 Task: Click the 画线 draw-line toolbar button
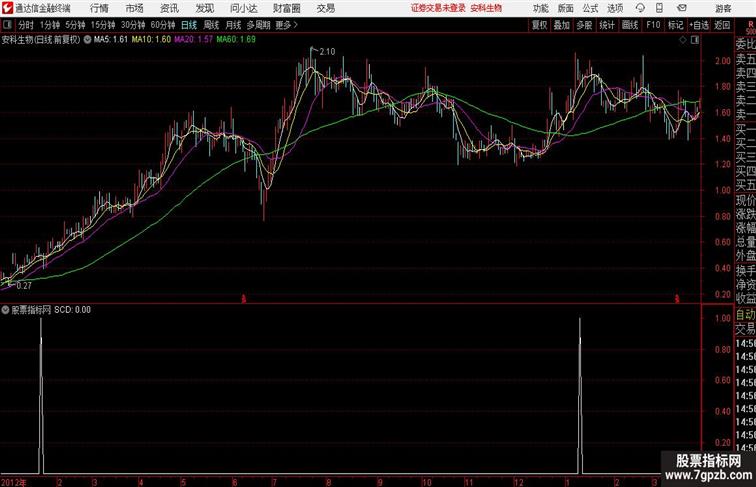pyautogui.click(x=630, y=25)
